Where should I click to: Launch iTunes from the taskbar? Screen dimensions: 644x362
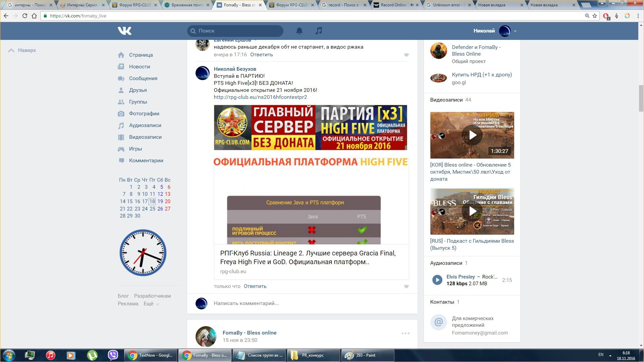(50, 355)
